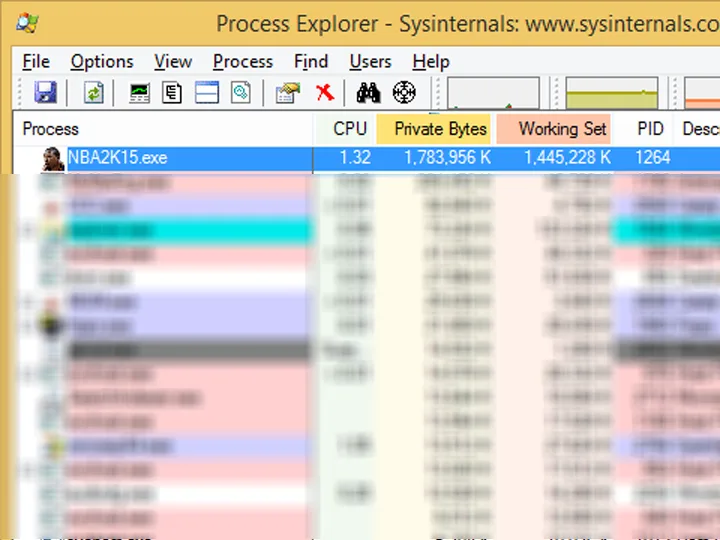Open the System Information graph icon

[x=139, y=93]
